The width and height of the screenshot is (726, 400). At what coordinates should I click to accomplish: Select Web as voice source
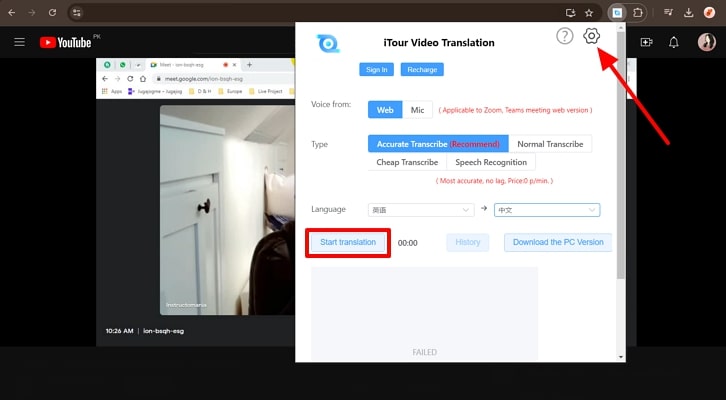pyautogui.click(x=385, y=110)
